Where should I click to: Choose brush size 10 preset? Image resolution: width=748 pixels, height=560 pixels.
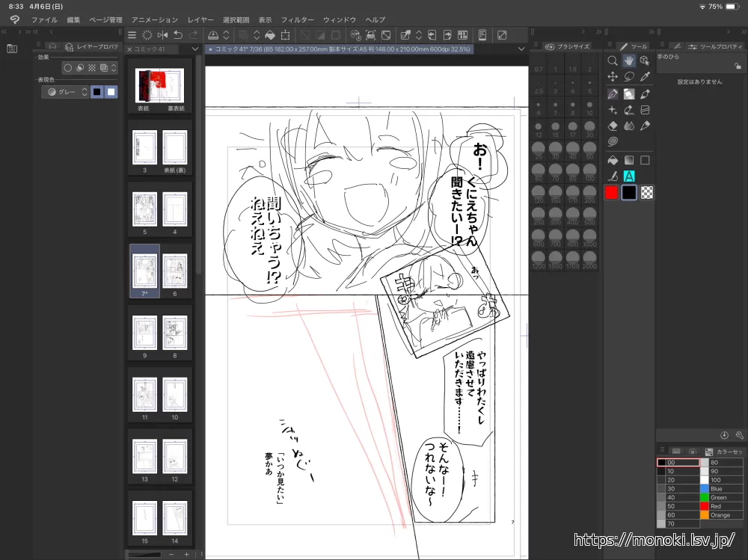589,107
